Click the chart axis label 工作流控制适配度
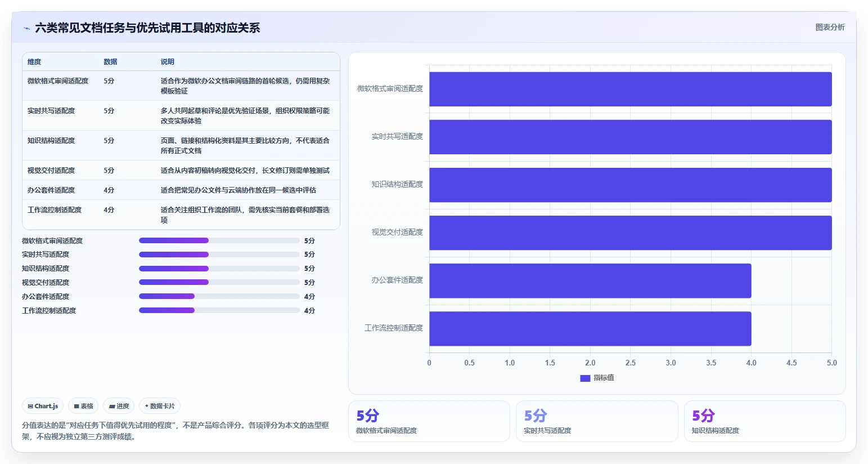The height and width of the screenshot is (464, 868). click(394, 328)
